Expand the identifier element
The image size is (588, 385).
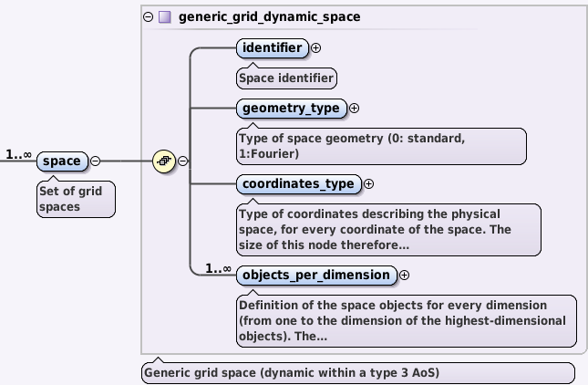(x=316, y=47)
